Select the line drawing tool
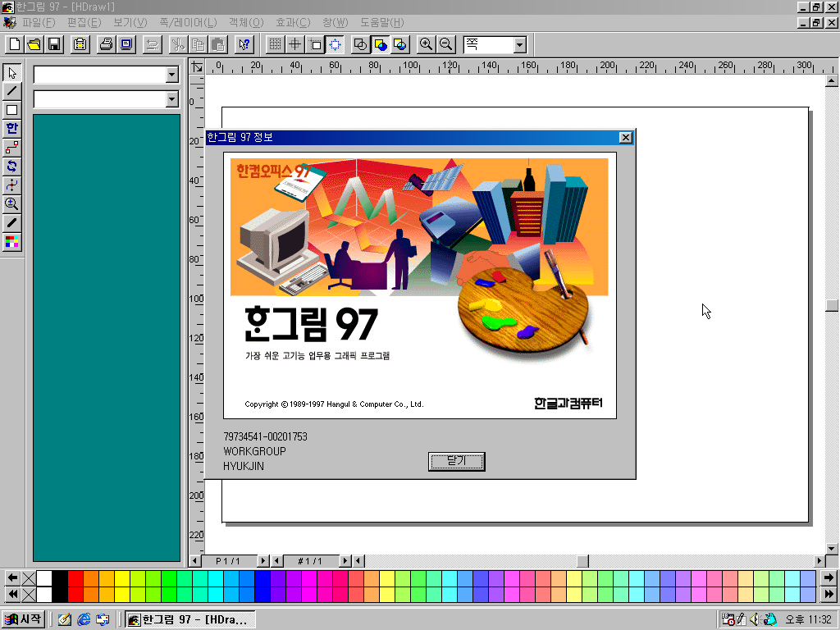The height and width of the screenshot is (630, 840). tap(11, 92)
